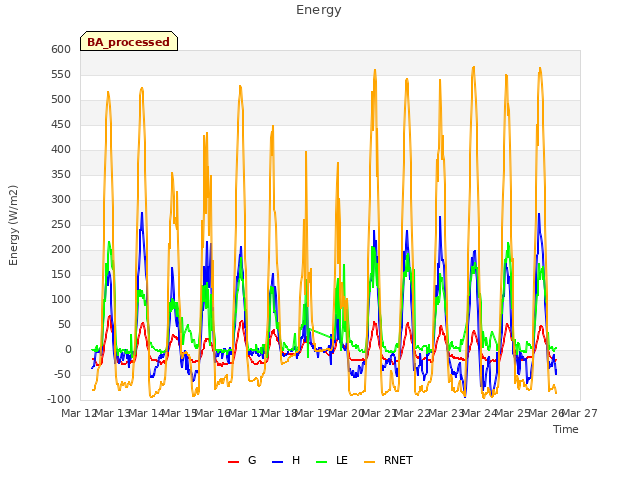Click the 600 y-axis tick label
Viewport: 640px width, 480px height.
click(61, 49)
